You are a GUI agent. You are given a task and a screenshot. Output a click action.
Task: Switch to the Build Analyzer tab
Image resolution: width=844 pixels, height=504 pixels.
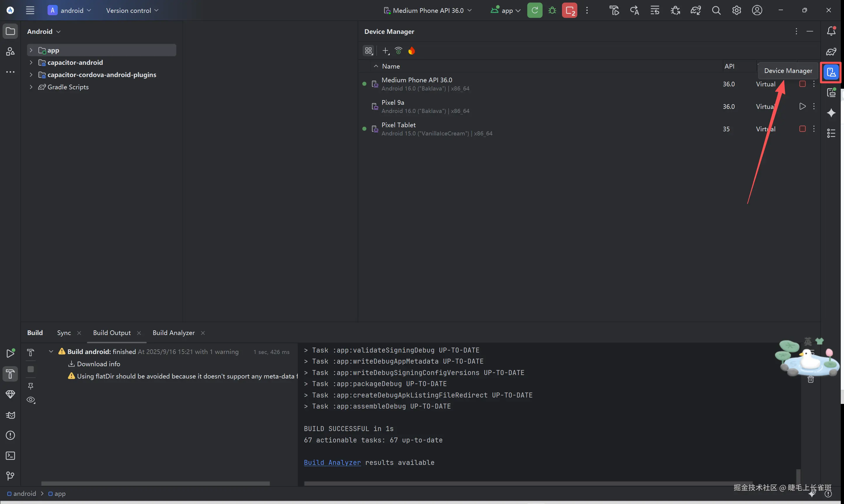(173, 333)
